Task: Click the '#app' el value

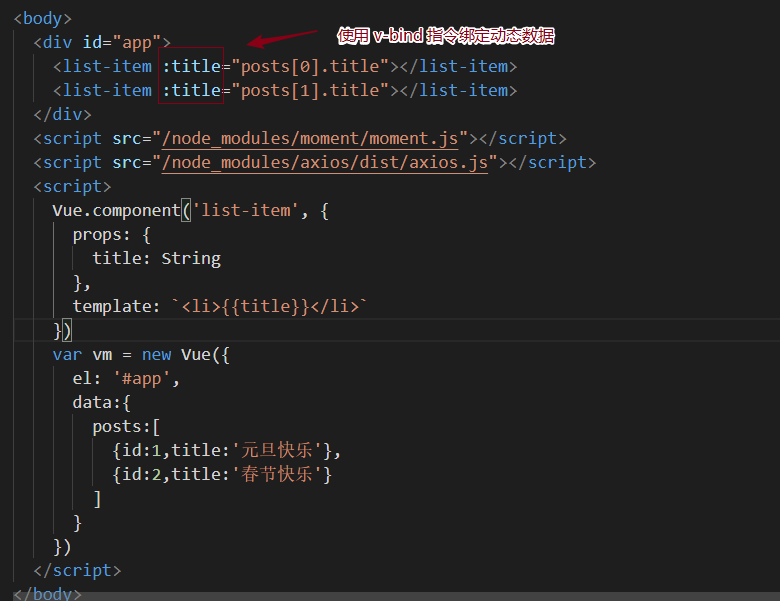Action: [x=142, y=379]
